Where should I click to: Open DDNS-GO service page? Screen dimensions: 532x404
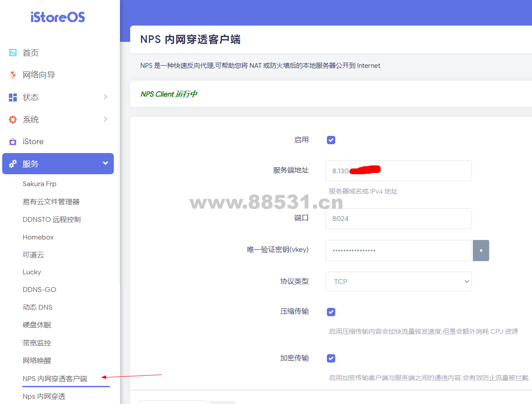click(x=40, y=290)
